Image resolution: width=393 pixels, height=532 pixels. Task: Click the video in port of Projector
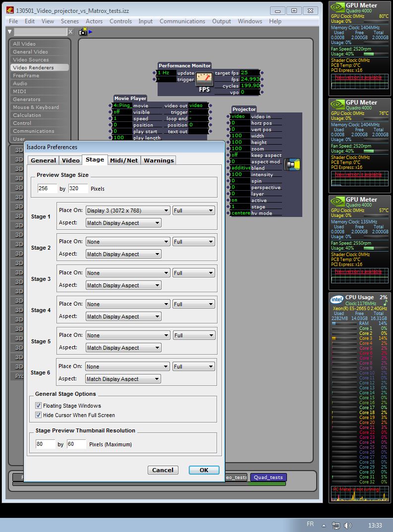(228, 116)
